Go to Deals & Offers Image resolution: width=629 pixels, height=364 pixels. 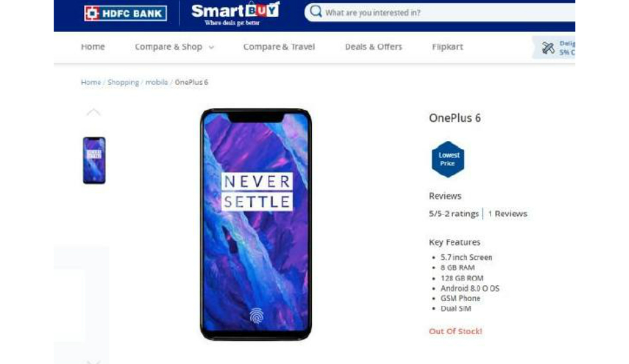click(373, 47)
